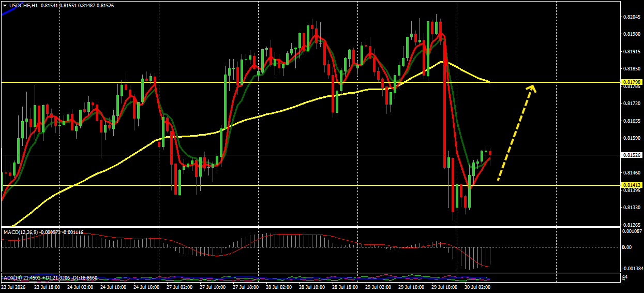
Task: Click the current price marker 0.81526
Action: 632,155
